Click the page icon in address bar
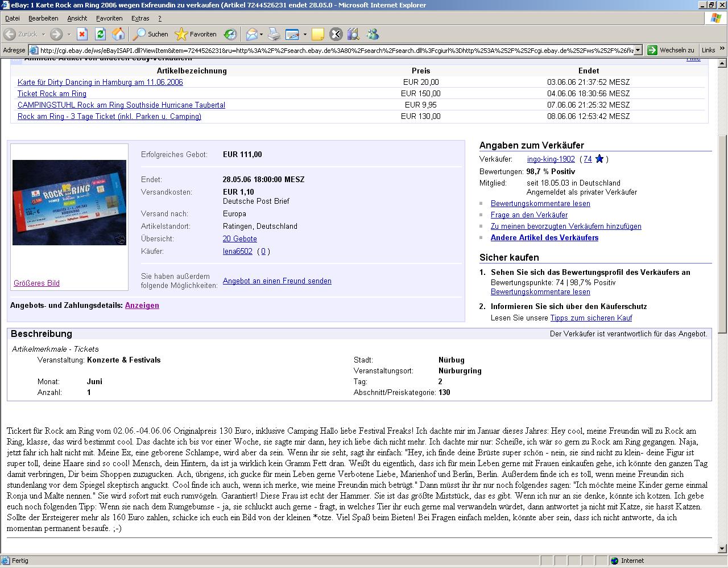Image resolution: width=728 pixels, height=568 pixels. 34,50
